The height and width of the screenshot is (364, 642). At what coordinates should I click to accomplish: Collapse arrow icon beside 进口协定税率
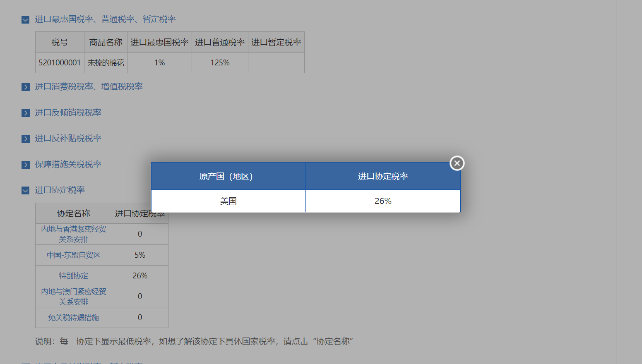[x=25, y=190]
